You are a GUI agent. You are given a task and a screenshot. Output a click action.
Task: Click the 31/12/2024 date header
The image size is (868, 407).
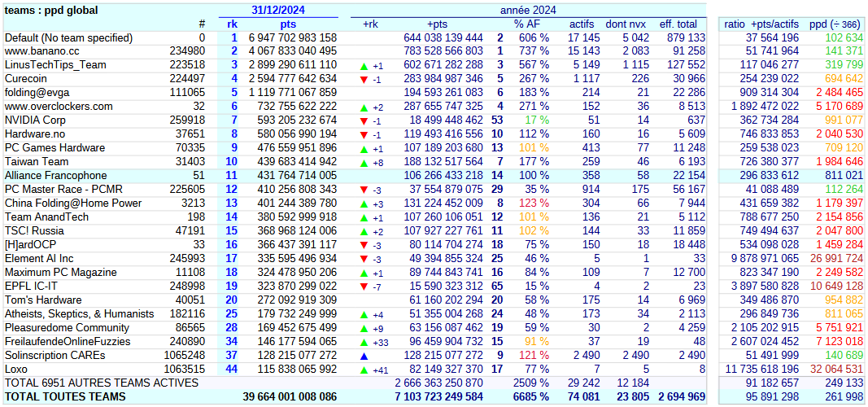(x=277, y=10)
